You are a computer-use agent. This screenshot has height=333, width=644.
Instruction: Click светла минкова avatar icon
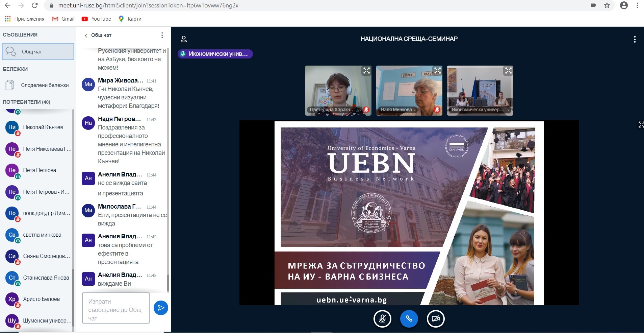[12, 235]
